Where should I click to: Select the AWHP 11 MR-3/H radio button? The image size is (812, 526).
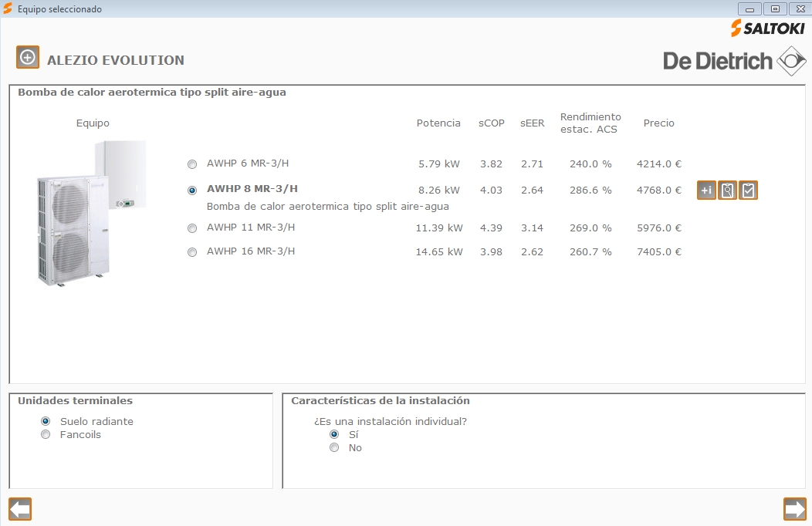[192, 228]
